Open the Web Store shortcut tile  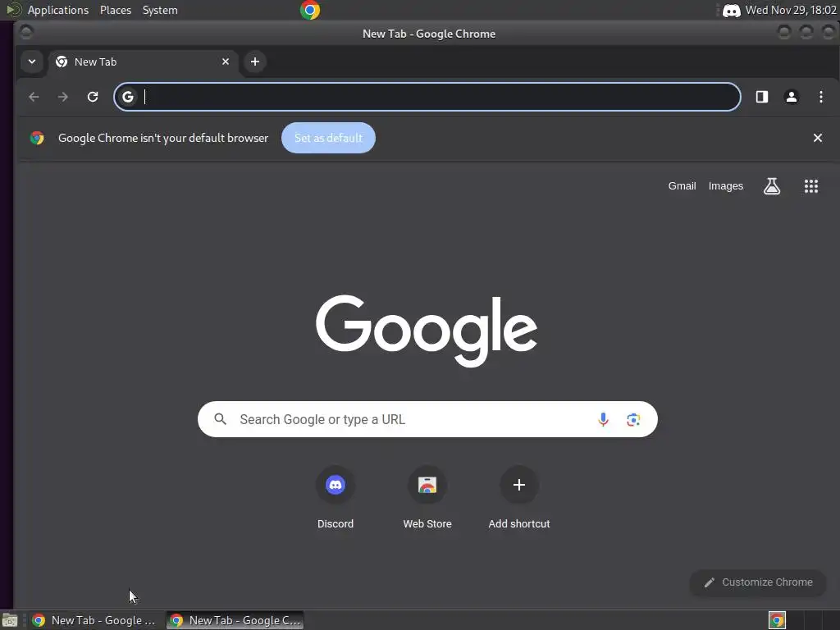427,497
